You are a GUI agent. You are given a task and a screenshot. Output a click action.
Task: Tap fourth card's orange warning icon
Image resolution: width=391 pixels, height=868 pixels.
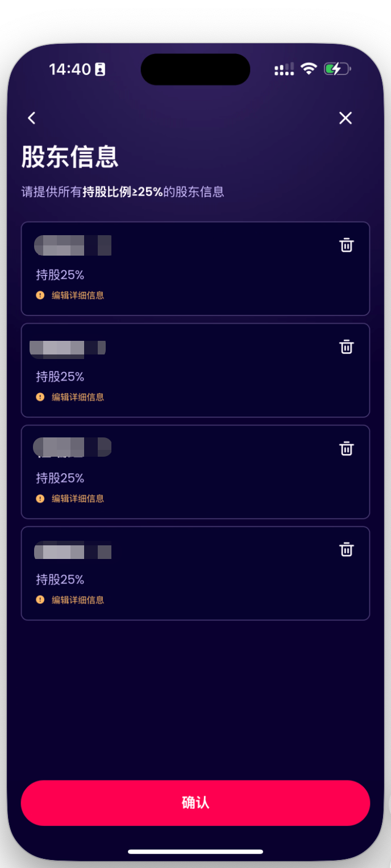[40, 600]
